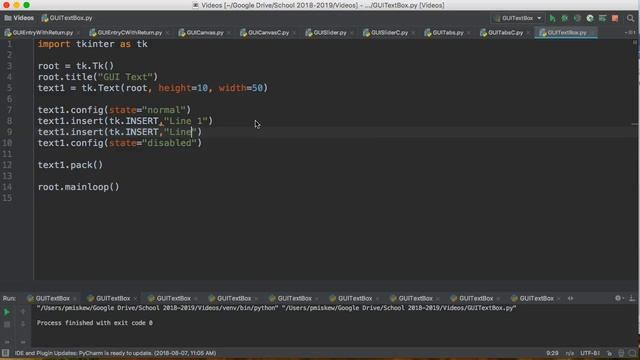Image resolution: width=640 pixels, height=360 pixels.
Task: Click the insert "Line 1" code line
Action: [x=125, y=121]
